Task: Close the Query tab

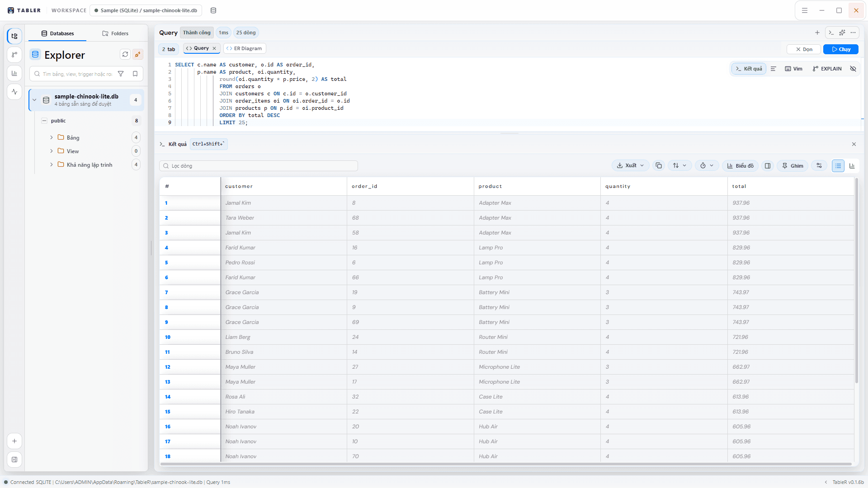Action: [214, 48]
